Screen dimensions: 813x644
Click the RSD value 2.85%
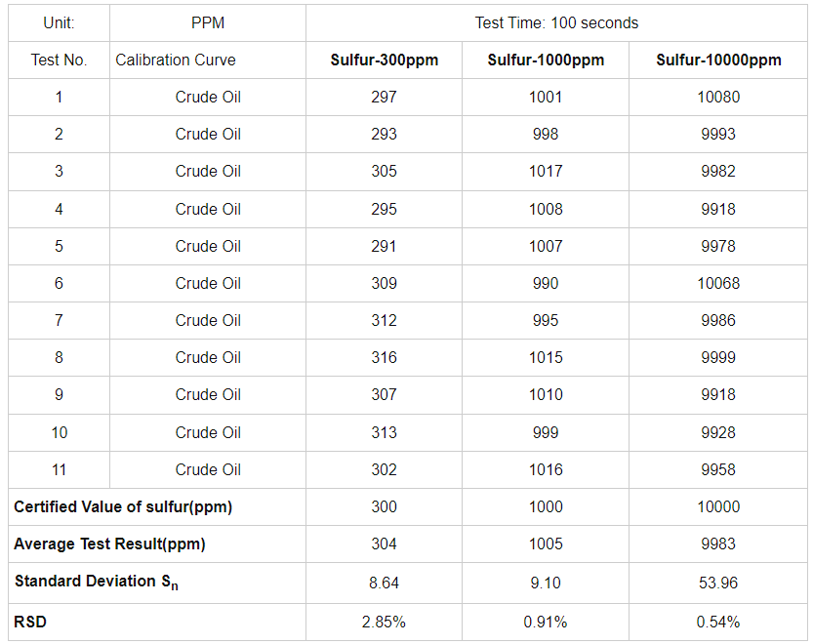[x=384, y=623]
